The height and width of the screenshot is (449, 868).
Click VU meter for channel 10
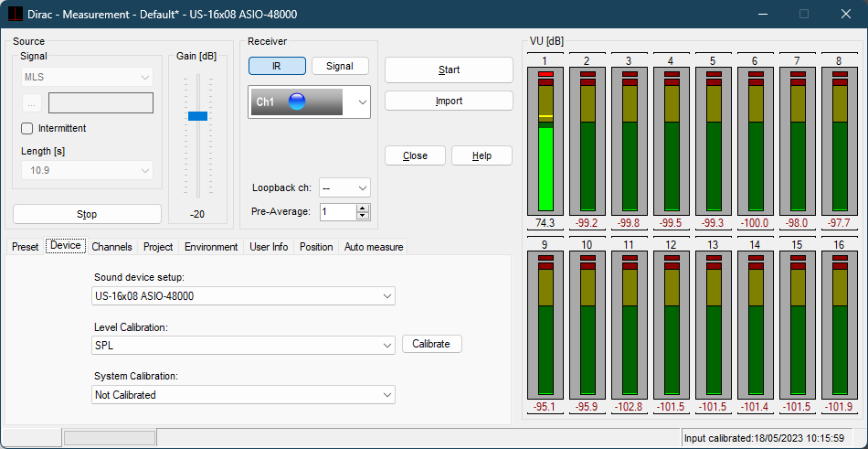[x=587, y=325]
